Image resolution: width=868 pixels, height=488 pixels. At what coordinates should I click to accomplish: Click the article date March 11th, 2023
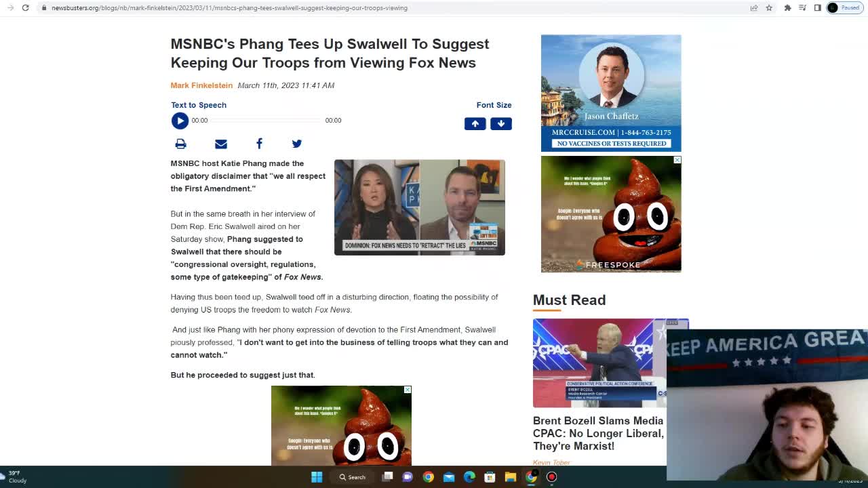[x=285, y=85]
